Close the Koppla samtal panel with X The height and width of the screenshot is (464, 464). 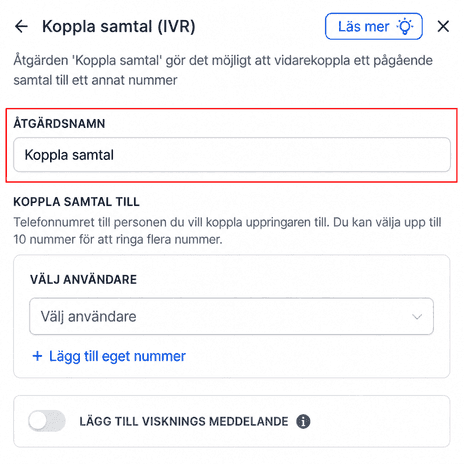click(443, 26)
